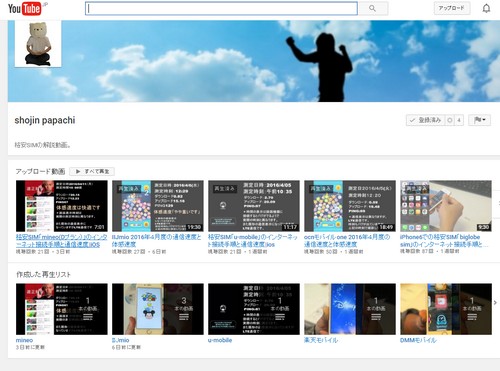The height and width of the screenshot is (371, 500).
Task: Open the IIJmio video thumbnail 19:30
Action: 158,206
